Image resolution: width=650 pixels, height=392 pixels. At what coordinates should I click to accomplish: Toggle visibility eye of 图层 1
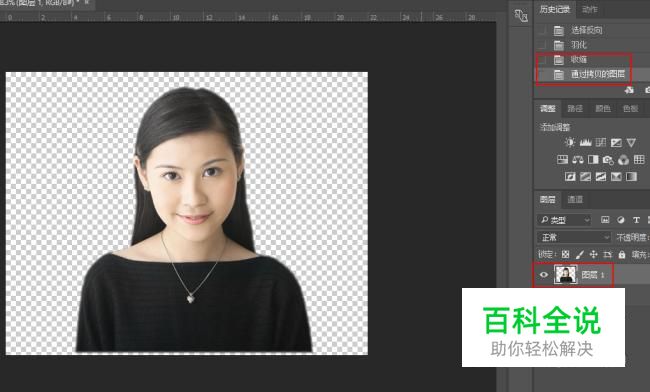click(544, 274)
